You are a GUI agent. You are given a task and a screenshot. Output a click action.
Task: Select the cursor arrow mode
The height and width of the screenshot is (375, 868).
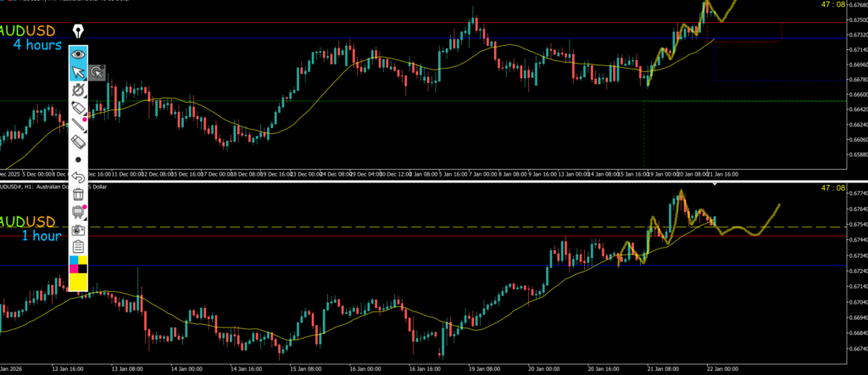pos(78,71)
